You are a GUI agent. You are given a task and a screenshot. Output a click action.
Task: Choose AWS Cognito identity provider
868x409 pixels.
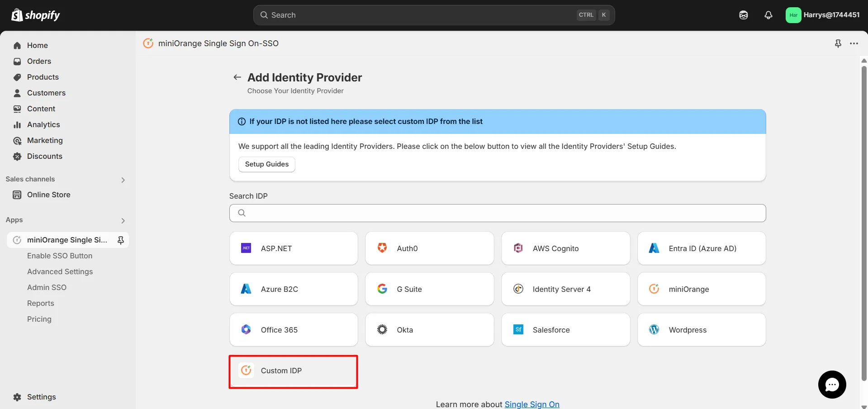pyautogui.click(x=565, y=248)
